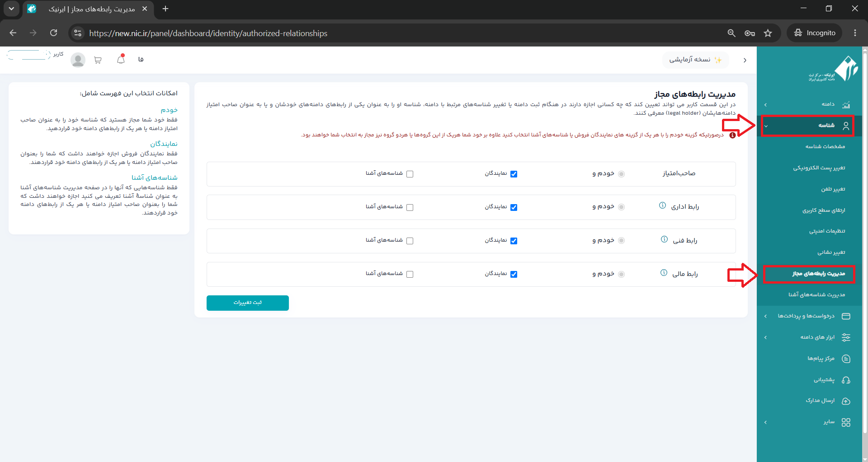Toggle شناسه‌های آشنا checkbox for صاحب‌امتیاز
The width and height of the screenshot is (868, 462).
tap(410, 174)
